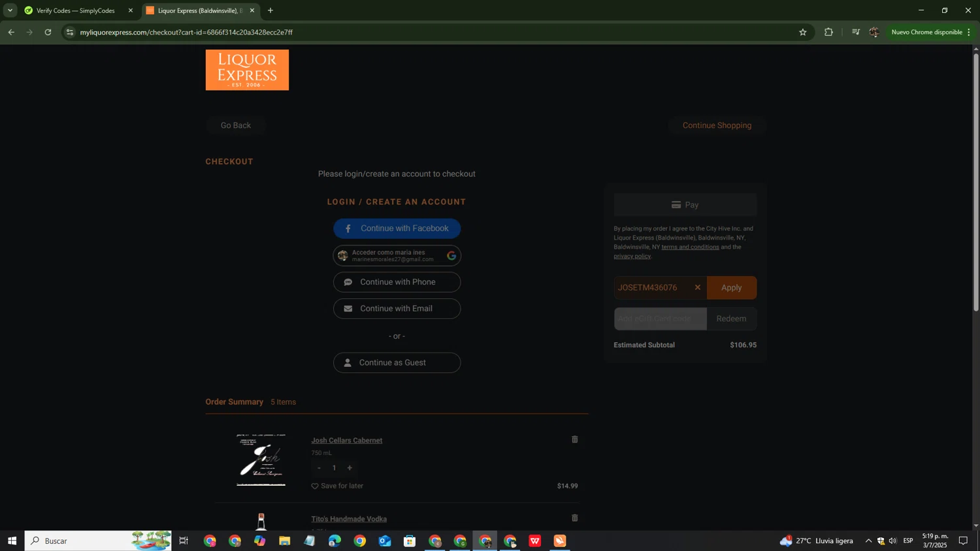Choose Continue with Phone
Image resolution: width=980 pixels, height=551 pixels.
pyautogui.click(x=397, y=282)
